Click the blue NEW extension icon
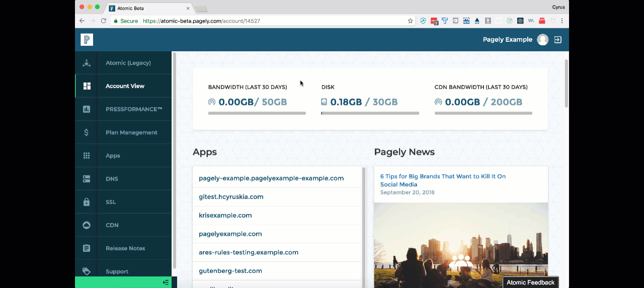644x288 pixels. coord(466,21)
